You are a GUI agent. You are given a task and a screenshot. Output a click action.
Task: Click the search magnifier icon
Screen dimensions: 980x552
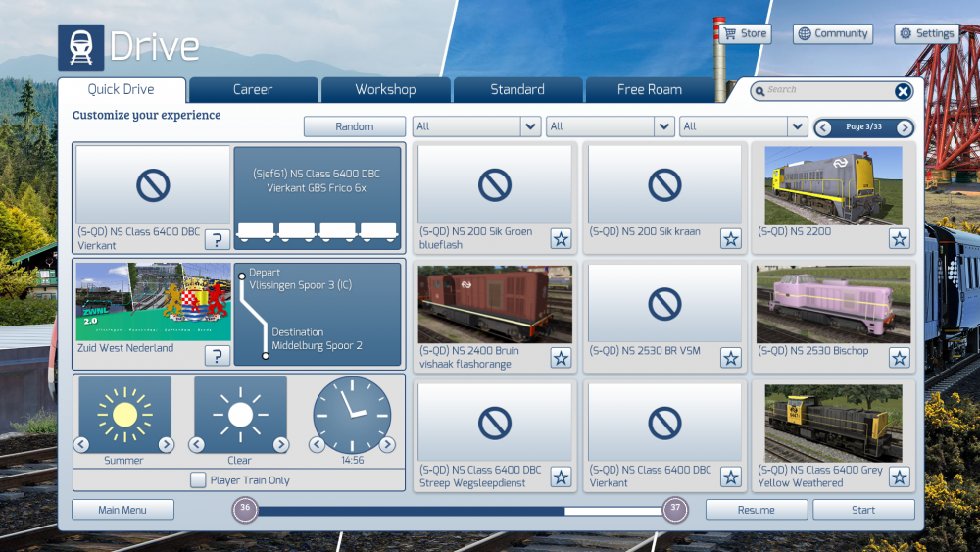(x=760, y=92)
